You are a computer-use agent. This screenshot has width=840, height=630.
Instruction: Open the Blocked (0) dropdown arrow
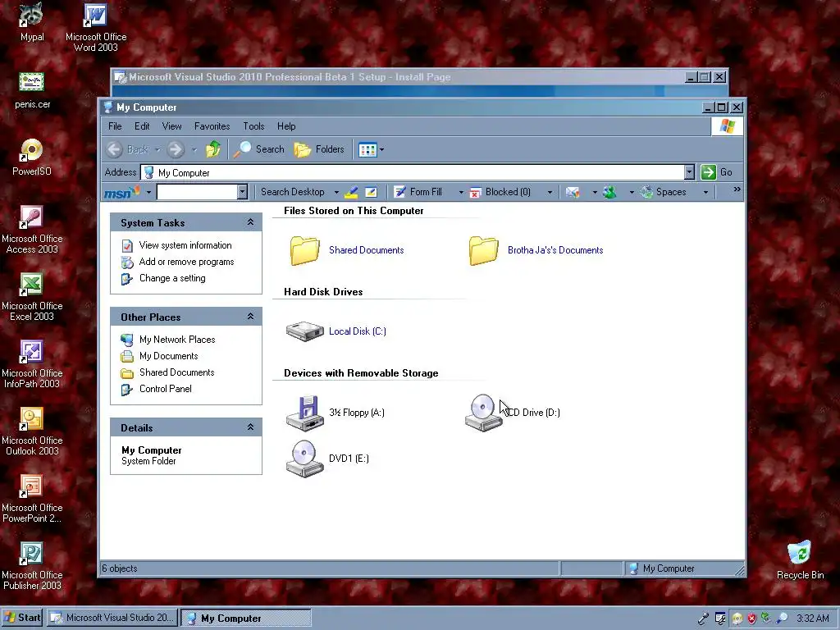point(550,192)
